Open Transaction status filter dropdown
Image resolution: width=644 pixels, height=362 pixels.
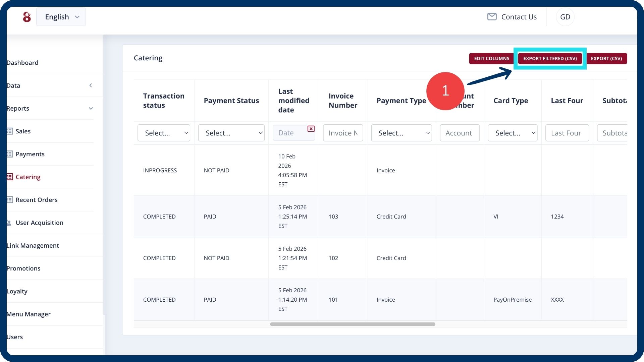point(164,133)
